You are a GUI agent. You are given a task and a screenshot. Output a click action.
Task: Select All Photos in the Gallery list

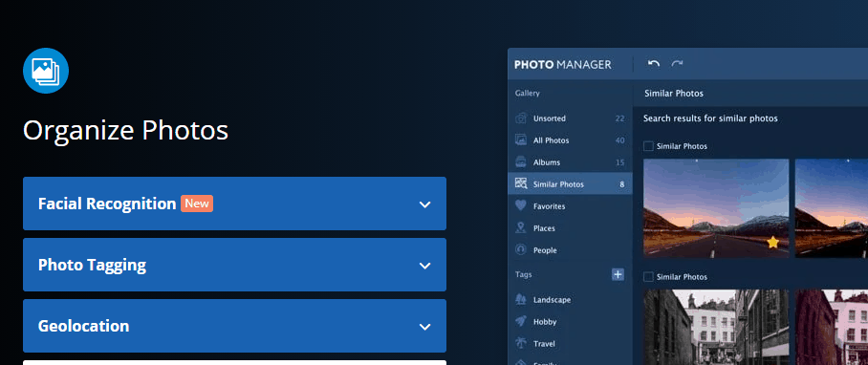570,140
